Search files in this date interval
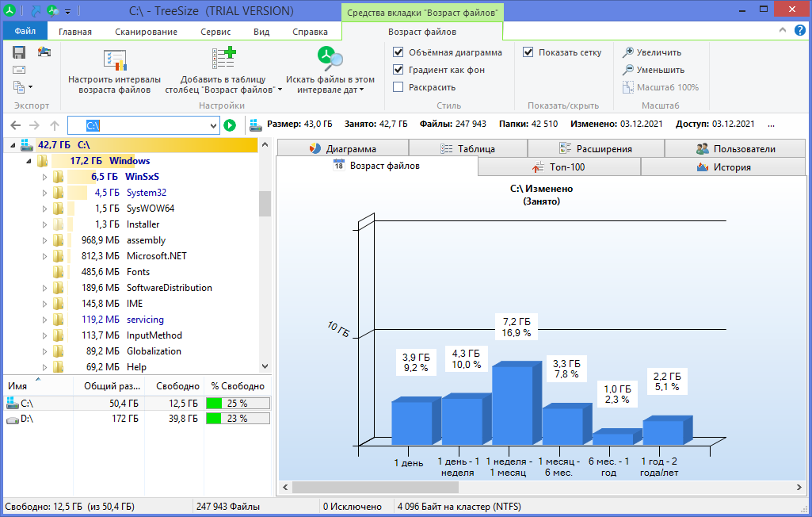Viewport: 812px width, 517px height. 330,71
